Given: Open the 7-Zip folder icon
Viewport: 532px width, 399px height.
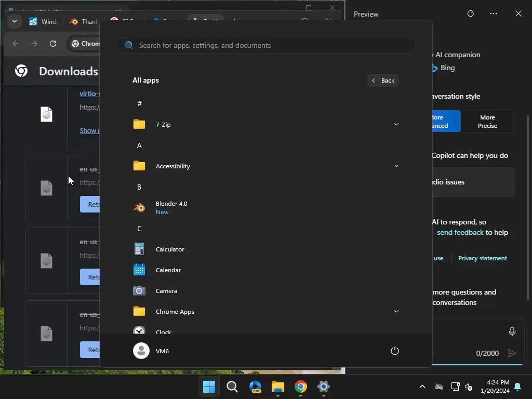Looking at the screenshot, I should 139,124.
